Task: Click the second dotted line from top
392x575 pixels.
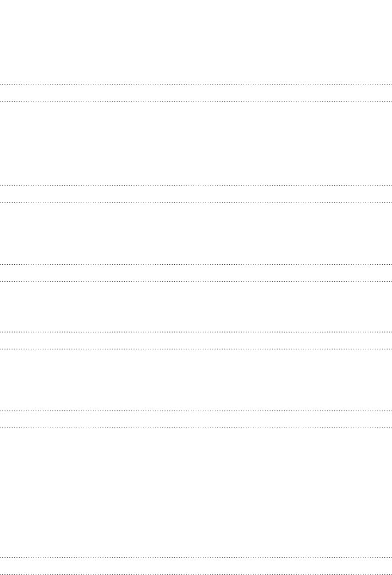Action: (196, 101)
